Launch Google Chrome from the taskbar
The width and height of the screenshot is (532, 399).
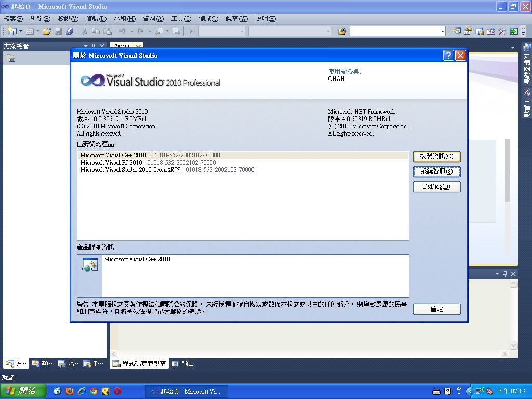[x=94, y=391]
